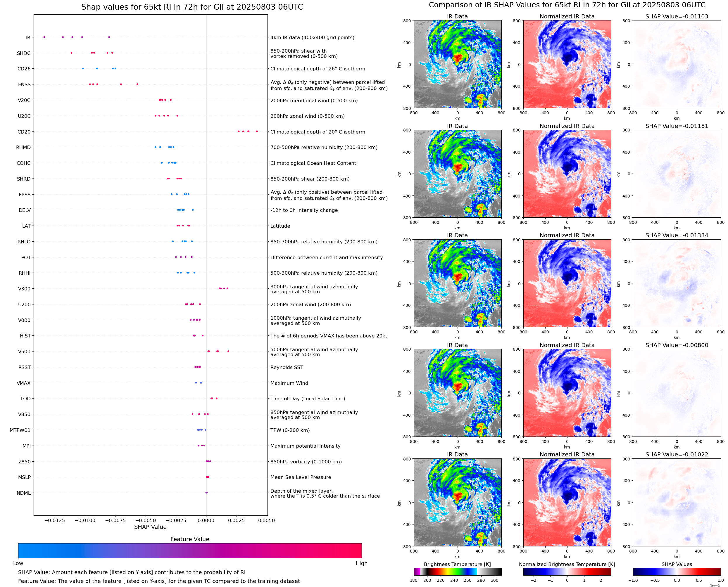Click the 'Climatological Ocean Heat Content' description
728x587 pixels.
pos(313,163)
